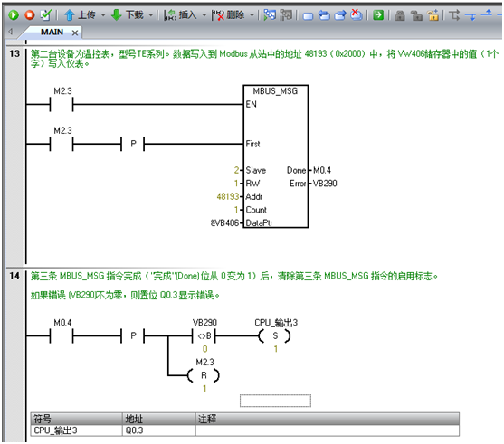Expand the 删除 delete dropdown arrow
Screen dimensions: 504x444
[x=252, y=15]
